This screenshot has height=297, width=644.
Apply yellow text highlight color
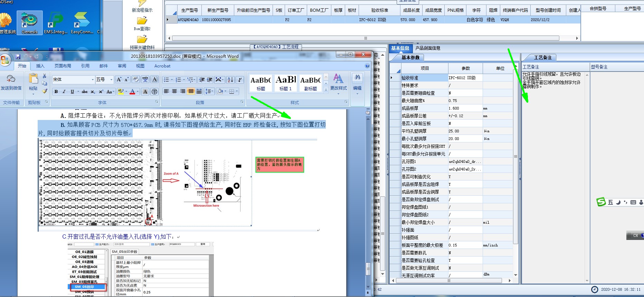(x=121, y=91)
